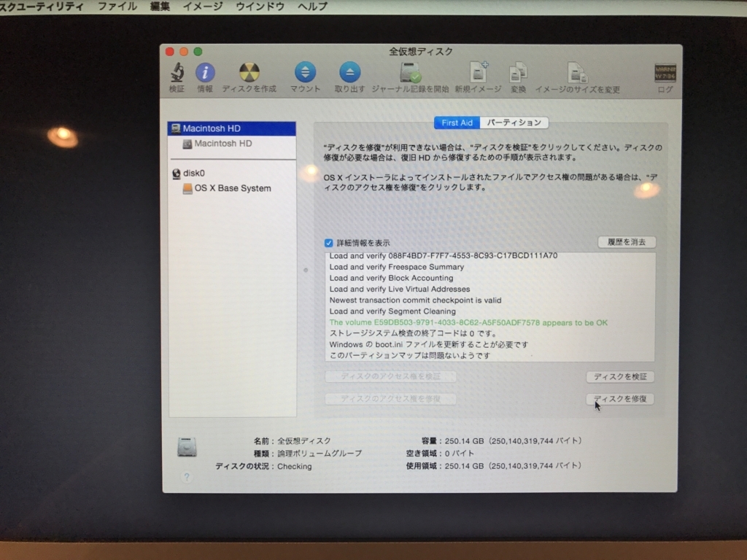Click the ディスクを検証 button

pyautogui.click(x=619, y=377)
